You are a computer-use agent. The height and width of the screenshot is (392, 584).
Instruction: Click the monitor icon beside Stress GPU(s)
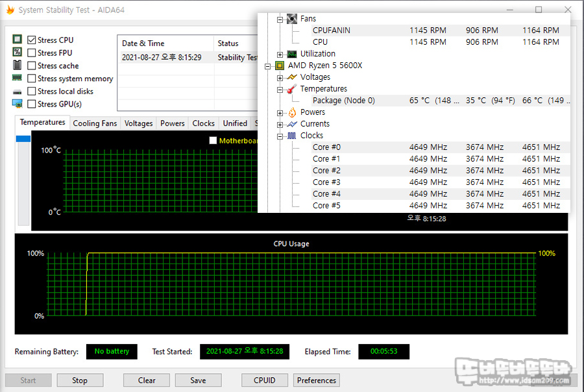coord(17,104)
